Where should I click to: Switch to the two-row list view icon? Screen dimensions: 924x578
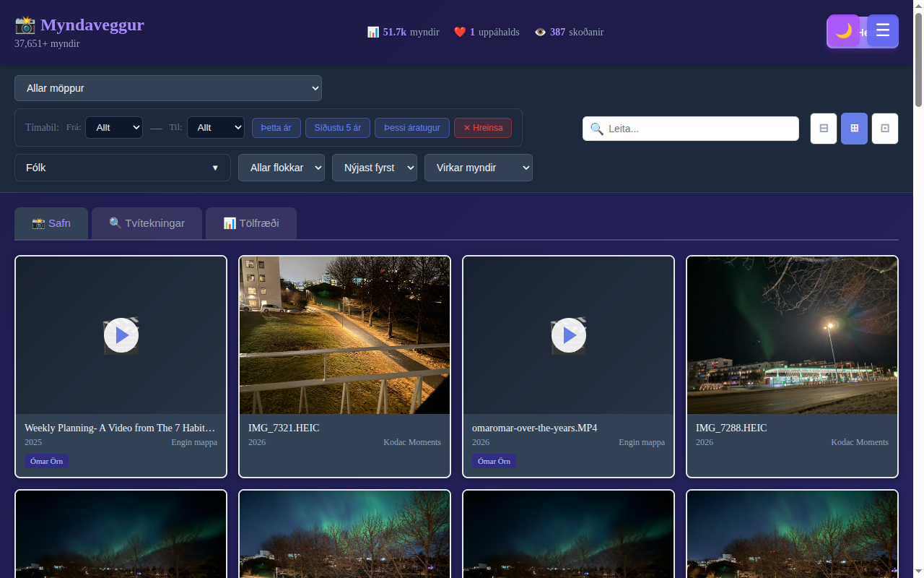coord(823,129)
